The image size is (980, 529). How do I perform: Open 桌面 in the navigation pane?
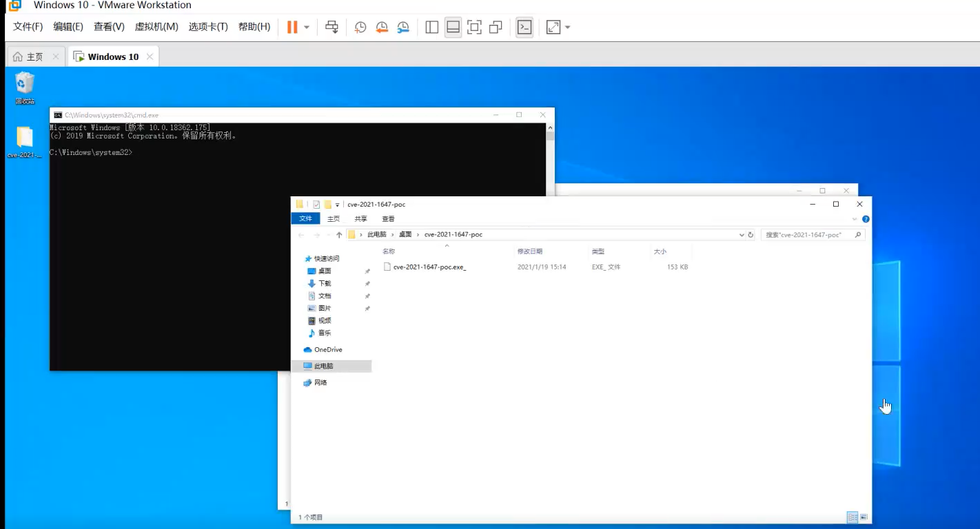coord(325,271)
